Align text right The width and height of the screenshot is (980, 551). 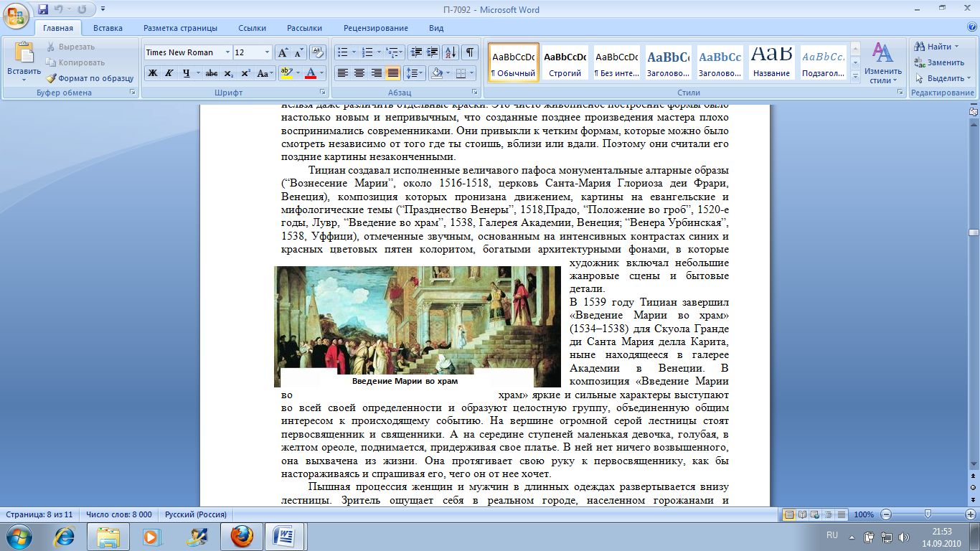click(x=376, y=73)
